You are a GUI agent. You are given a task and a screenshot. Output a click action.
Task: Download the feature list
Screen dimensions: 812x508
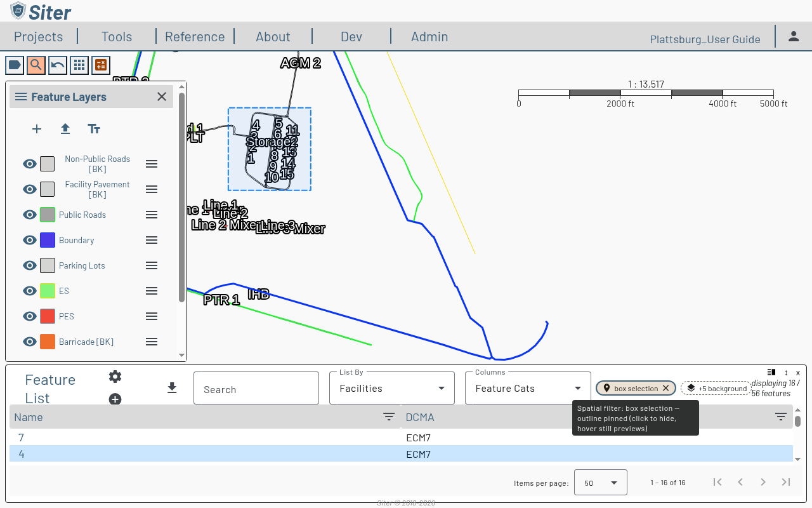tap(172, 388)
